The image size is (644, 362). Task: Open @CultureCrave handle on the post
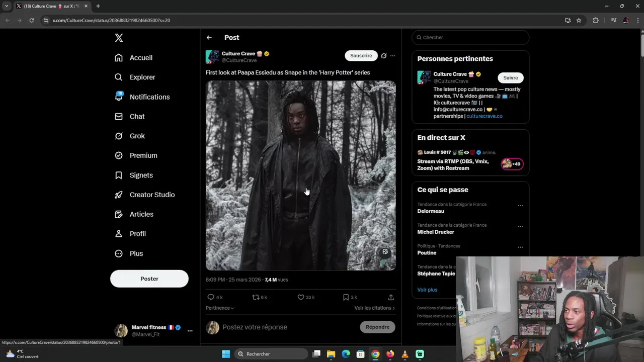[x=239, y=60]
